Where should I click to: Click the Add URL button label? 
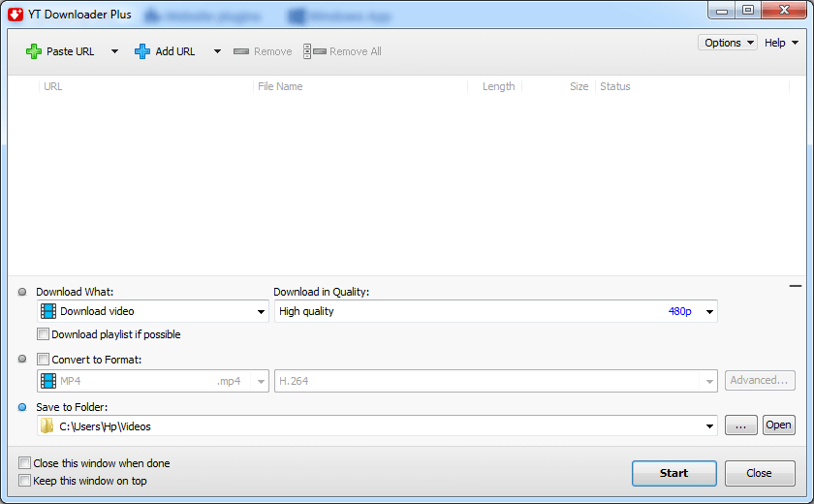175,51
